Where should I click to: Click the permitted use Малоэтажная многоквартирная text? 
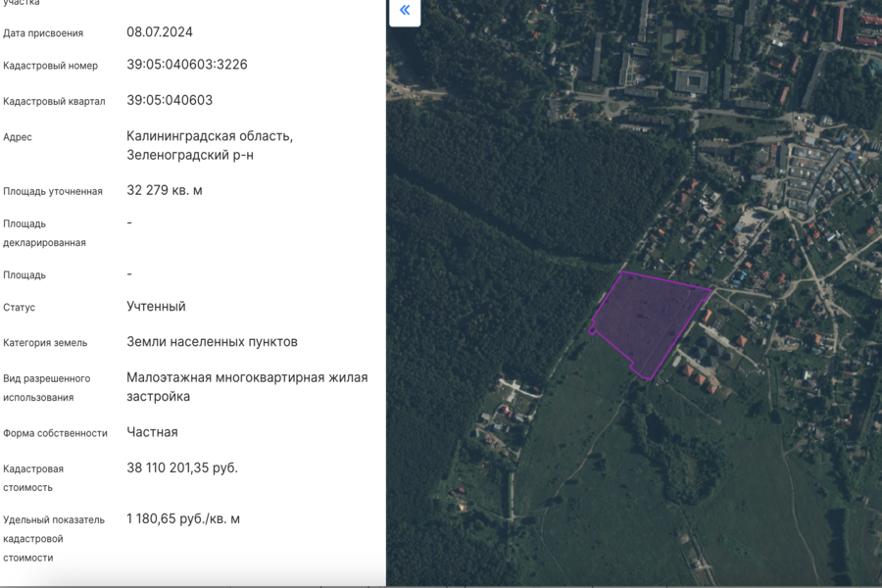coord(247,377)
